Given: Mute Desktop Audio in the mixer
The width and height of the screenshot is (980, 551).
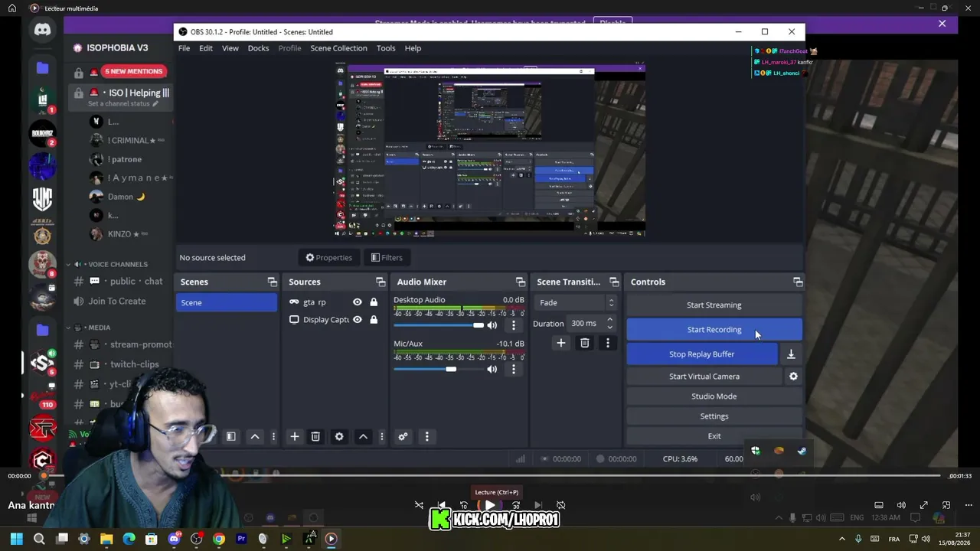Looking at the screenshot, I should (492, 325).
